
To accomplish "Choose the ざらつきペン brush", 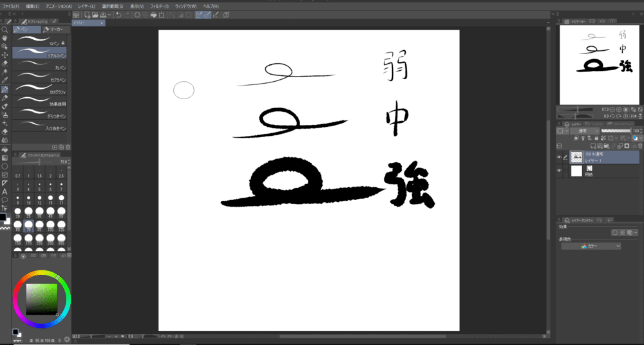I will click(39, 113).
